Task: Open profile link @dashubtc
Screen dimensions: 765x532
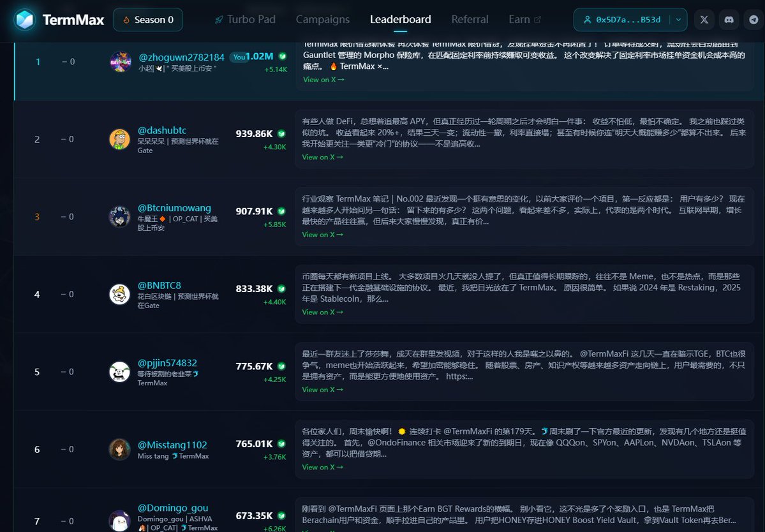Action: pos(162,130)
